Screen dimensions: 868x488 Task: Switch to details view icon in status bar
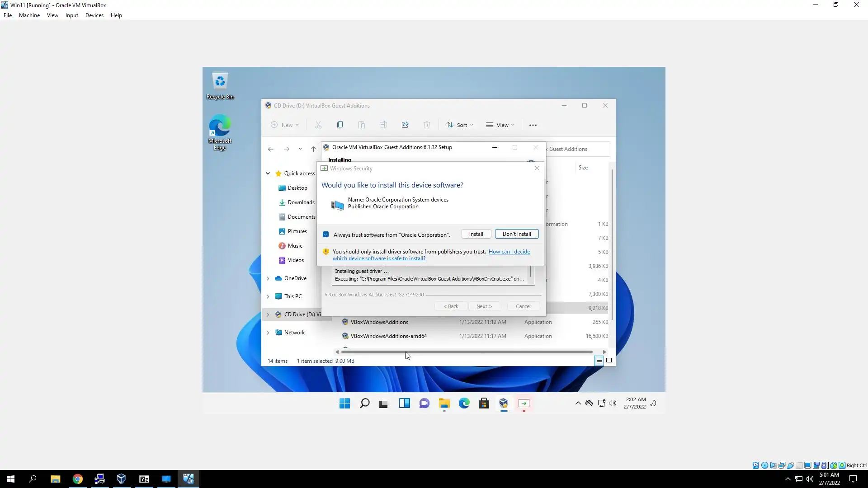599,361
